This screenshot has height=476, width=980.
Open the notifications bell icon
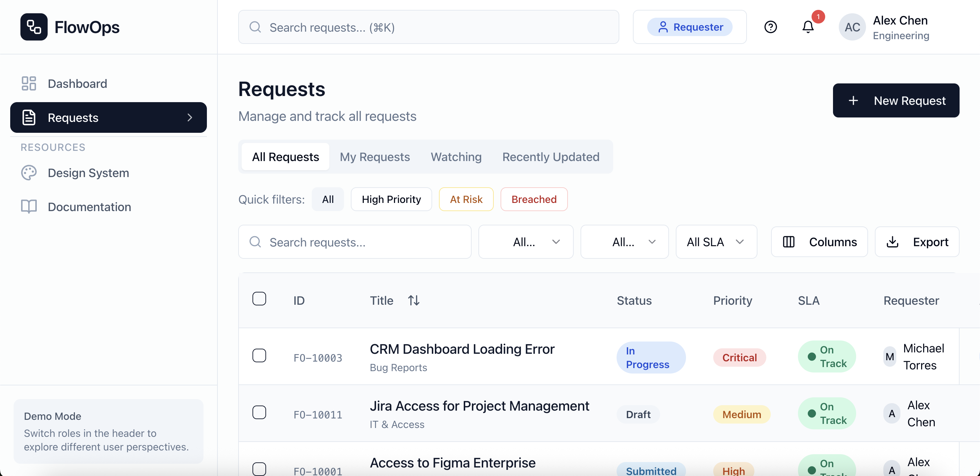[808, 27]
